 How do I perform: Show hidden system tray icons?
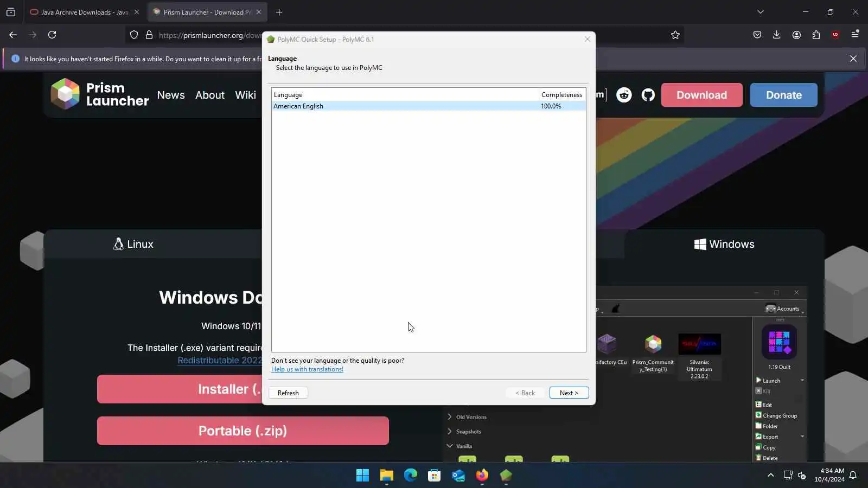770,476
